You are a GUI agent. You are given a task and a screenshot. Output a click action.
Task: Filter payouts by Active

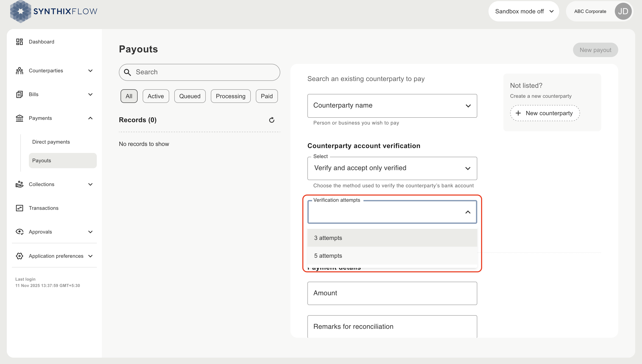tap(156, 96)
